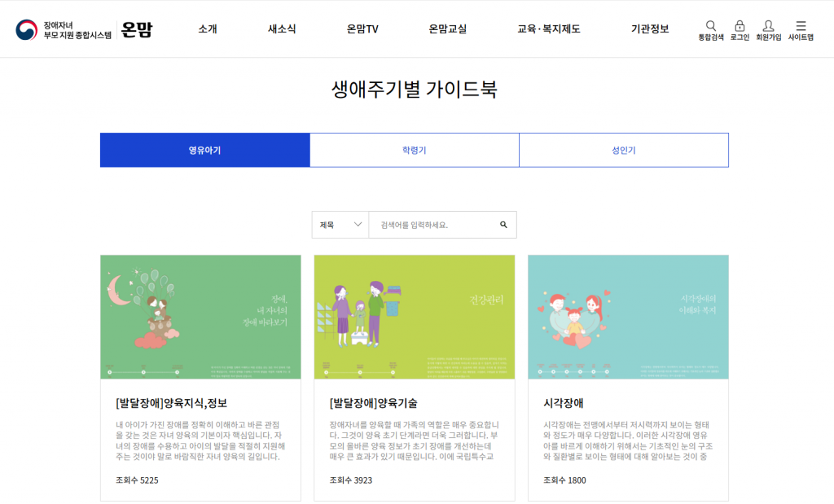Click the 생애주기별 가이드북 page heading
This screenshot has height=504, width=834.
pos(415,89)
